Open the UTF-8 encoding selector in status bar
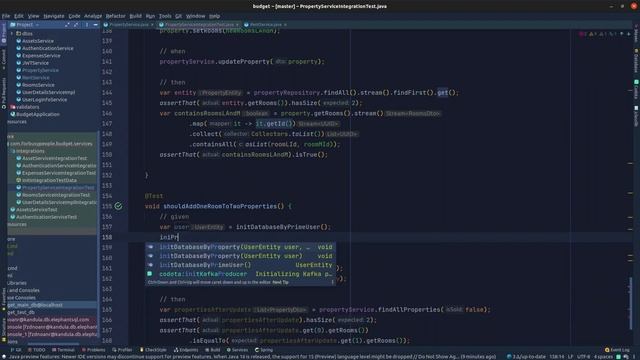Screen dimensions: 640x360 (583, 357)
